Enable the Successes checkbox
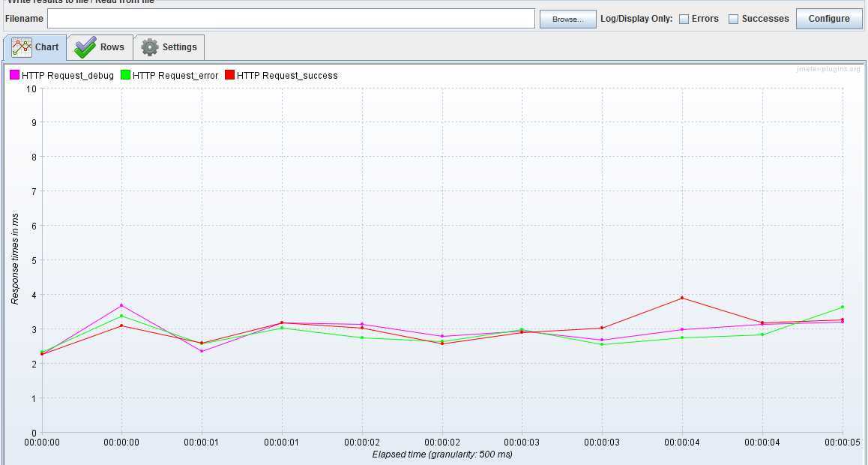This screenshot has height=465, width=868. [x=734, y=19]
